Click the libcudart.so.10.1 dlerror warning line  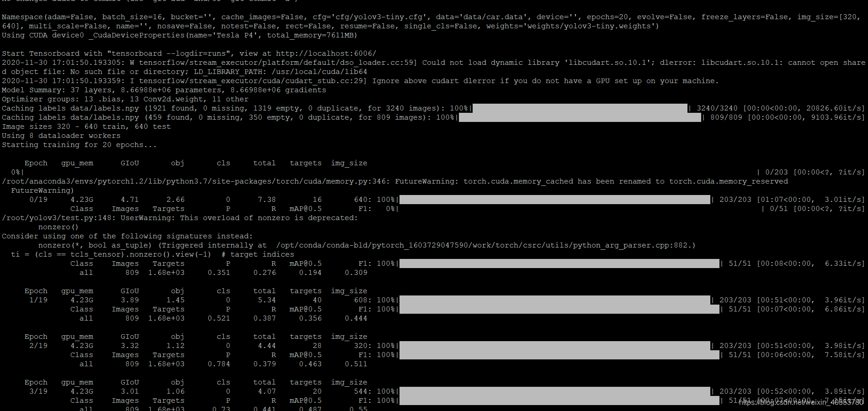point(434,67)
